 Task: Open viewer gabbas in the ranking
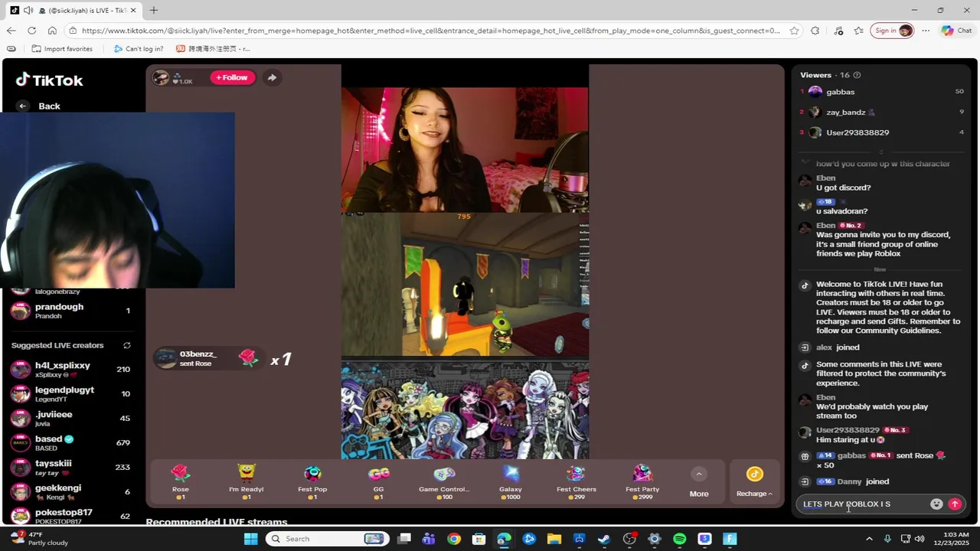pyautogui.click(x=880, y=92)
